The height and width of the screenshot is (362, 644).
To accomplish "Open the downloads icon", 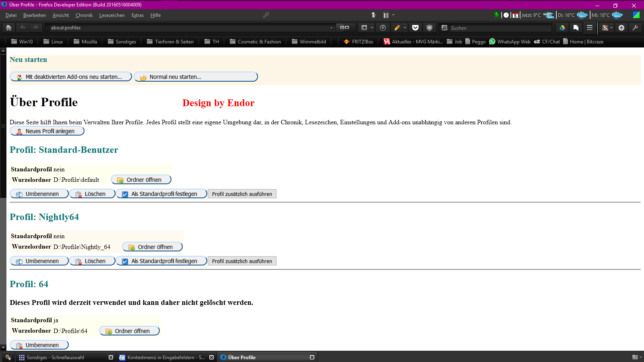I will [383, 28].
